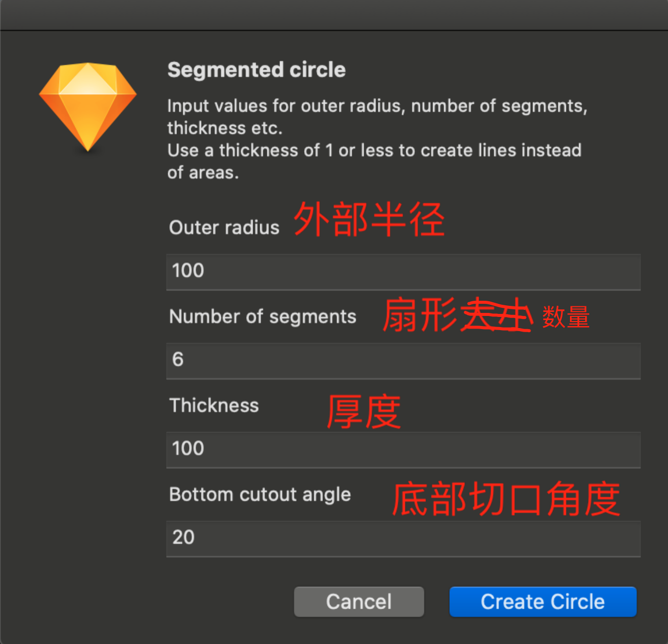Click the crossed-out red scribbled characters

click(x=496, y=315)
